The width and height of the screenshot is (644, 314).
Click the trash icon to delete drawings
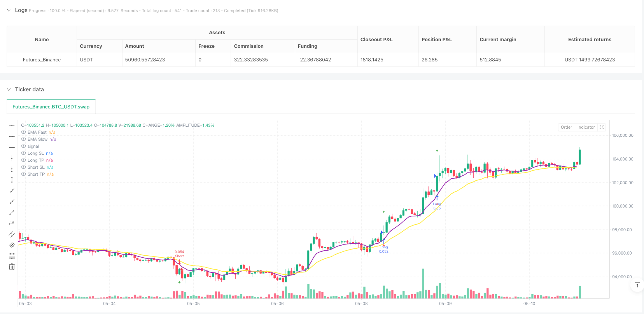[12, 267]
